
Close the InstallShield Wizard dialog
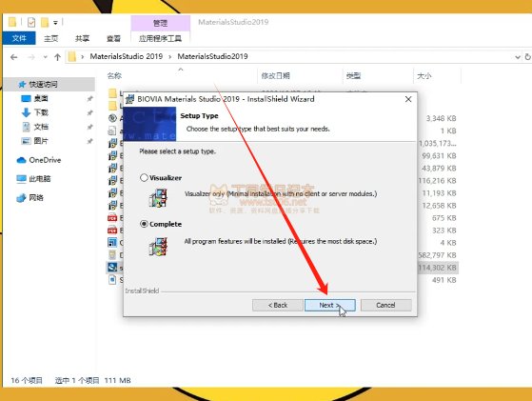[x=408, y=99]
